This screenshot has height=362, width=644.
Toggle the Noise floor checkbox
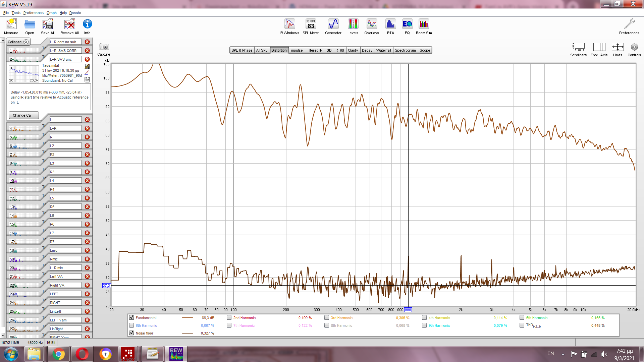tap(131, 333)
